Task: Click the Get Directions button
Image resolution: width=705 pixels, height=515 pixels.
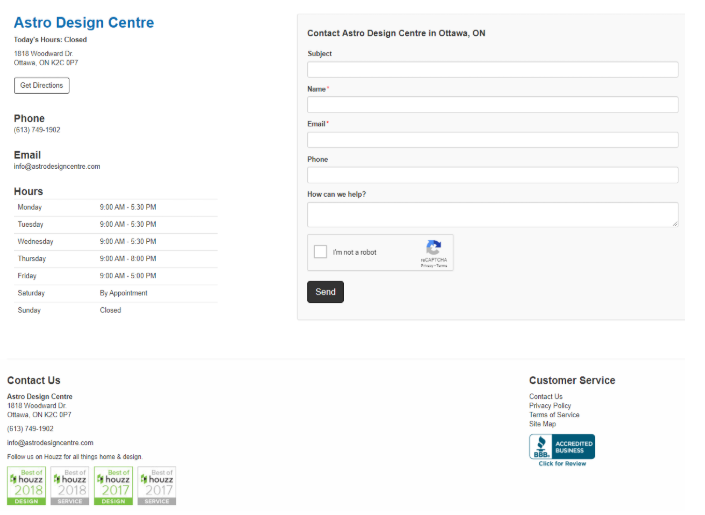Action: 42,85
